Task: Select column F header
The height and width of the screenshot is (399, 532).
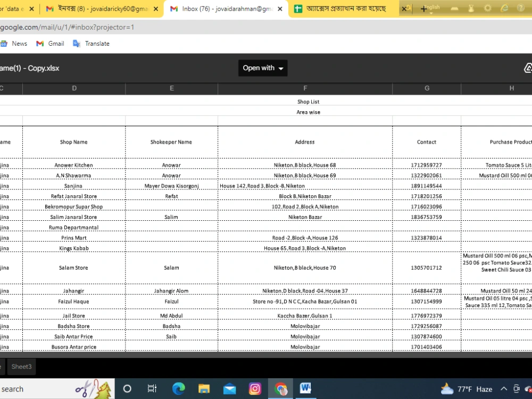Action: coord(305,88)
